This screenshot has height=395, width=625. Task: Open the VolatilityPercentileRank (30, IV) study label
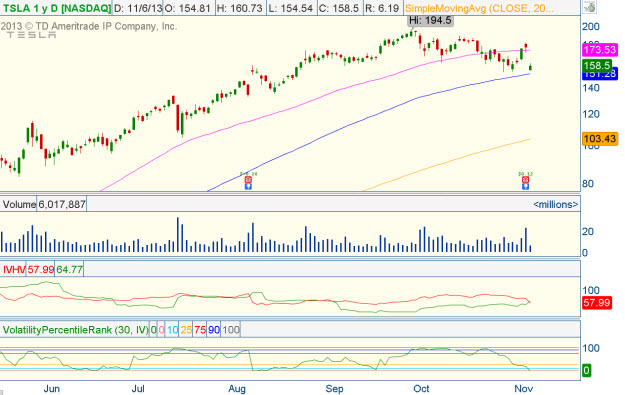(x=75, y=330)
